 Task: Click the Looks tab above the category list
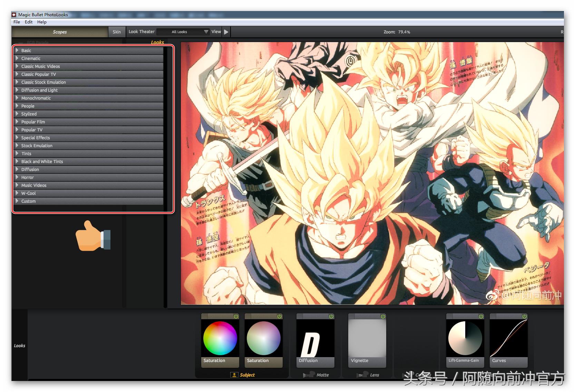coord(157,42)
